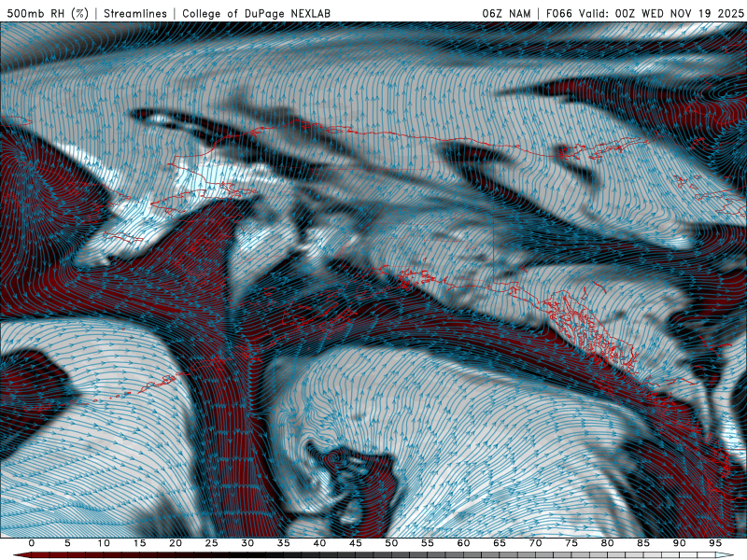Click the colorbar label "20"
Image resolution: width=747 pixels, height=560 pixels.
[x=176, y=543]
